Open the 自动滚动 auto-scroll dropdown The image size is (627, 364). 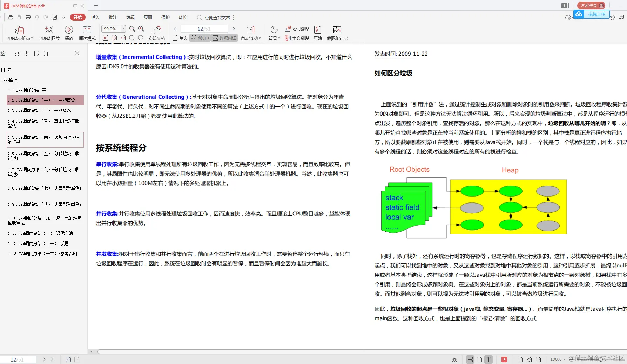pyautogui.click(x=250, y=38)
